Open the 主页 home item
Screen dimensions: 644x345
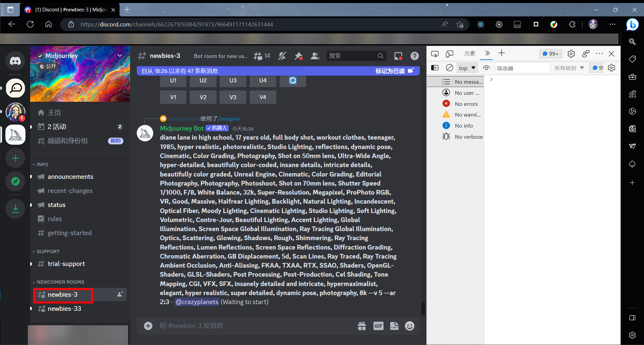(x=80, y=113)
